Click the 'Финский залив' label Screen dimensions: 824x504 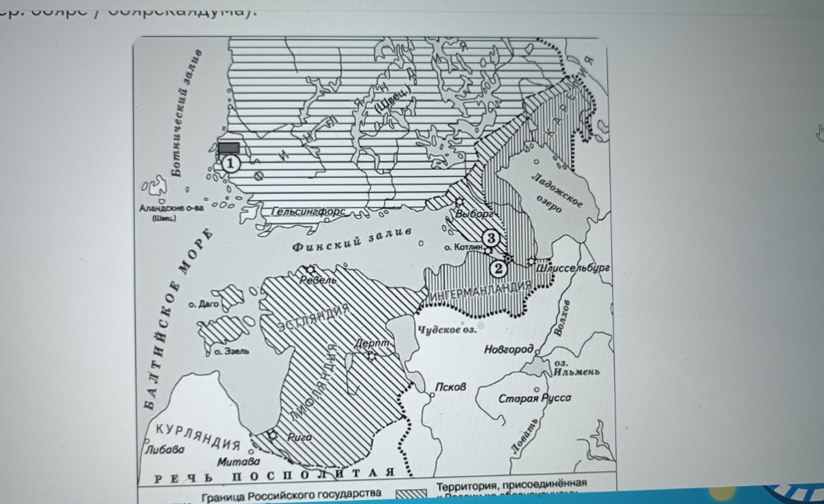tap(353, 240)
